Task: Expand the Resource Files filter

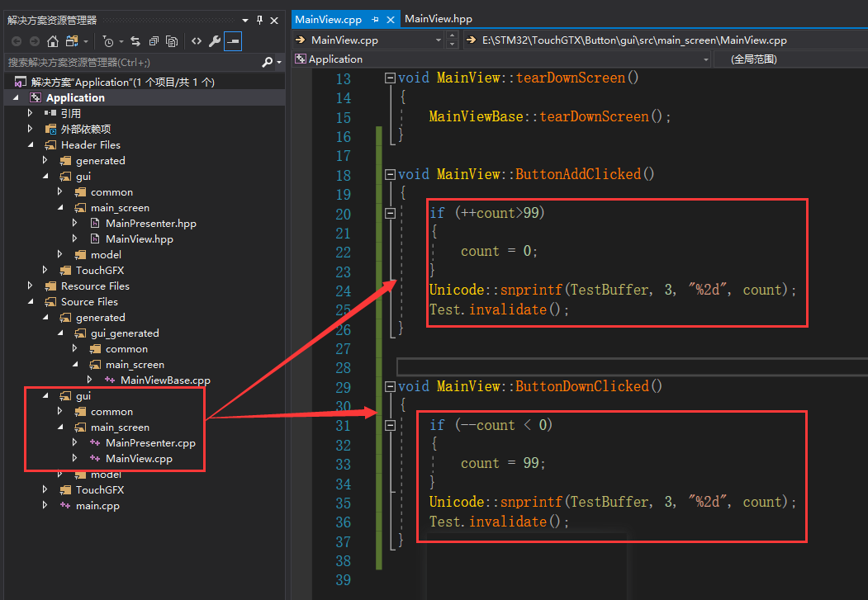Action: click(31, 286)
